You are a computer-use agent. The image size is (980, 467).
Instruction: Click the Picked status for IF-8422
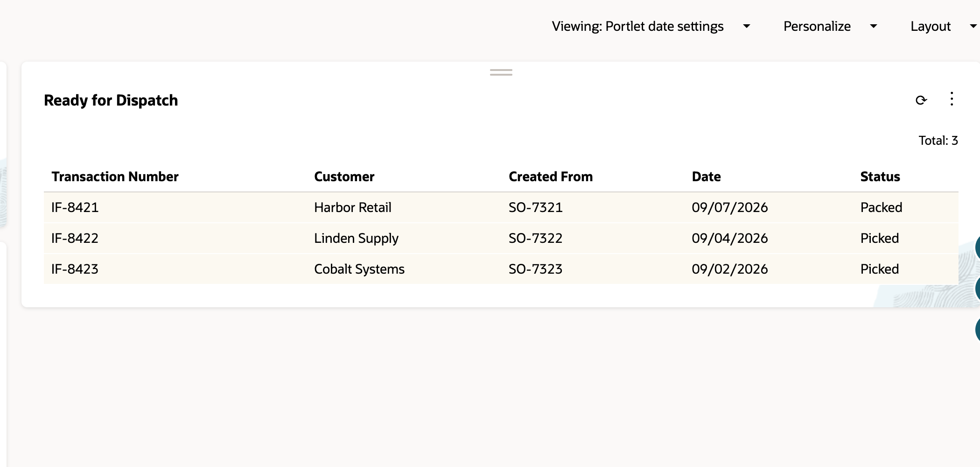point(879,238)
